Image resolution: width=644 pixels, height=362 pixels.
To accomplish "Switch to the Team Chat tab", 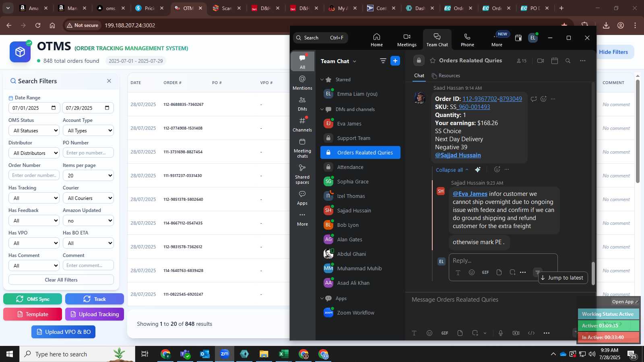I will point(437,40).
